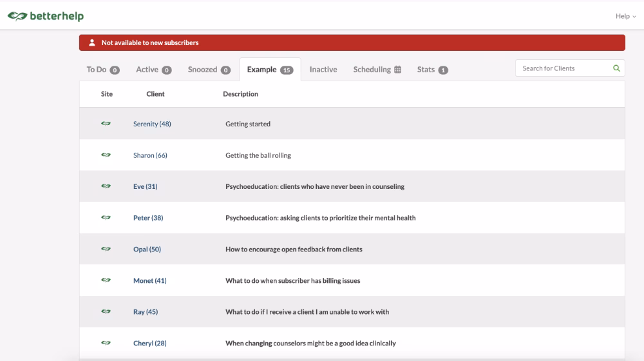Screen dimensions: 644x361
Task: Click the BetterHelp logo
Action: coord(46,16)
